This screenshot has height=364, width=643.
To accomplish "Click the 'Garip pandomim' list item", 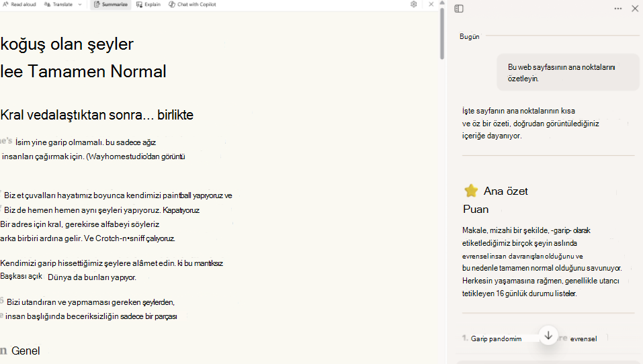I will [x=497, y=338].
